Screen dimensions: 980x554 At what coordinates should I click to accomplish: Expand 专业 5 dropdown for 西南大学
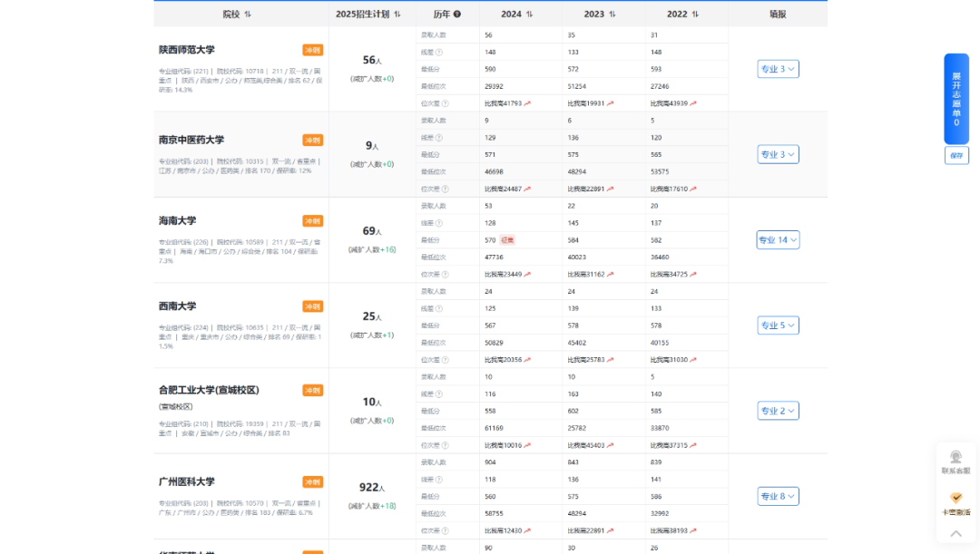point(778,326)
